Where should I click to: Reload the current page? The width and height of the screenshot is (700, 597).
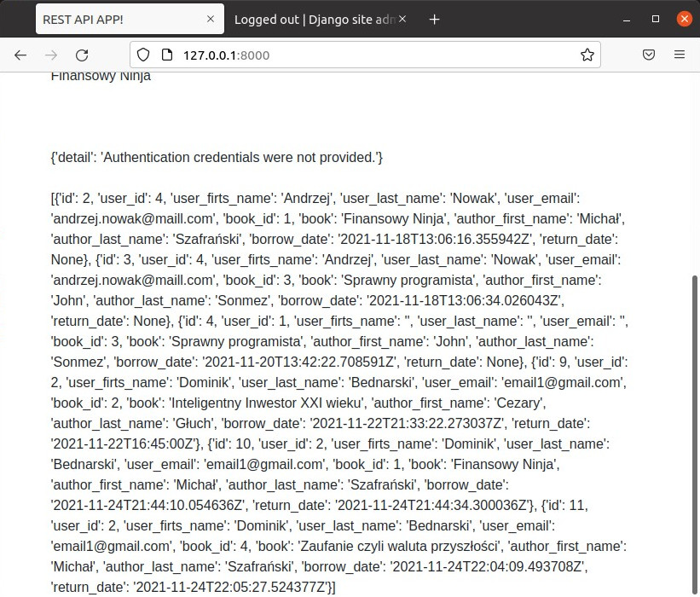coord(82,55)
